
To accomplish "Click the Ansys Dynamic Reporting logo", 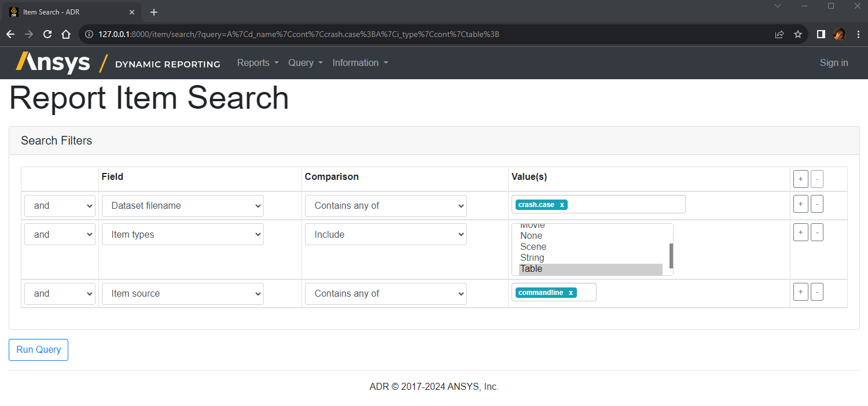I will (118, 62).
